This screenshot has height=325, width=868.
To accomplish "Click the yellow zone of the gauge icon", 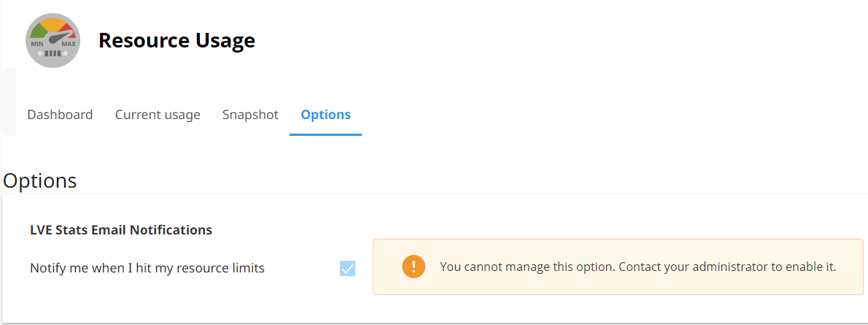I will pos(53,23).
